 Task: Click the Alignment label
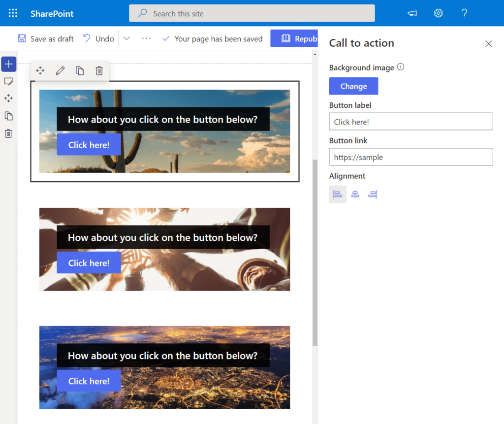point(347,176)
